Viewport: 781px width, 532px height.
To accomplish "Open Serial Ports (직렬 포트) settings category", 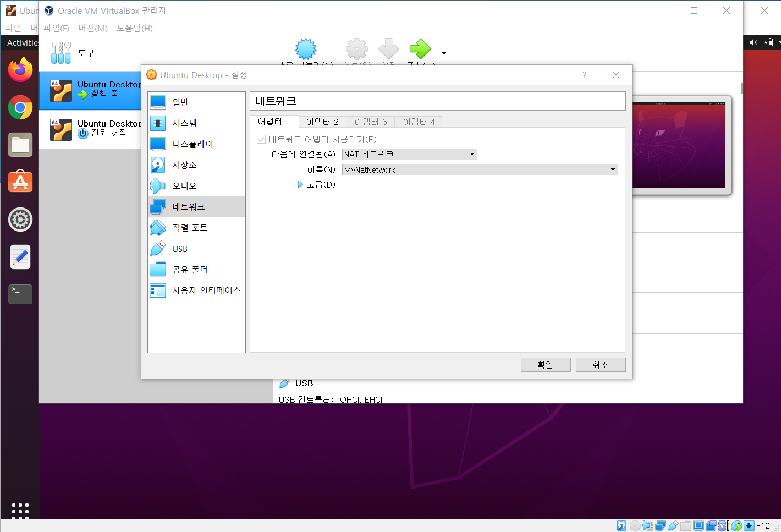I will [196, 228].
